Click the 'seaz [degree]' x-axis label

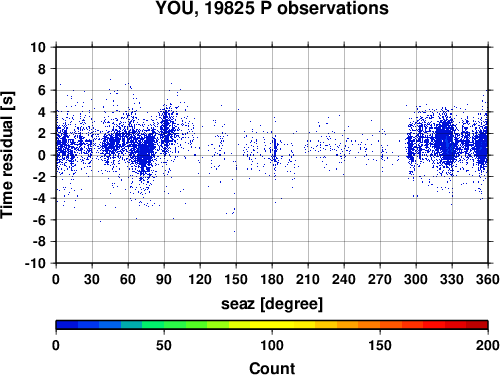pos(272,304)
